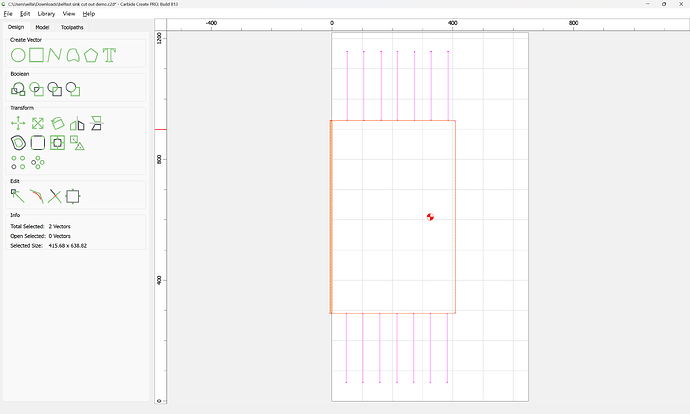
Task: Select the Text tool
Action: (x=109, y=55)
